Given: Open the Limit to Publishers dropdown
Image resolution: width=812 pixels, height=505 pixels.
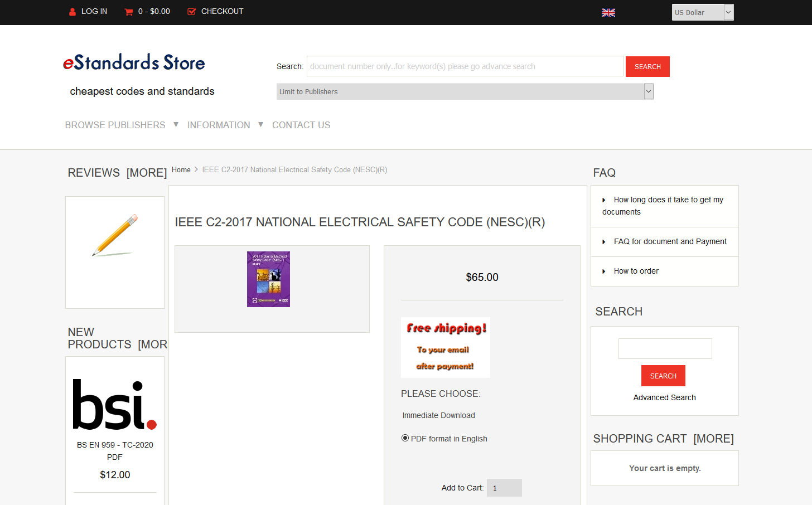Looking at the screenshot, I should pyautogui.click(x=465, y=91).
